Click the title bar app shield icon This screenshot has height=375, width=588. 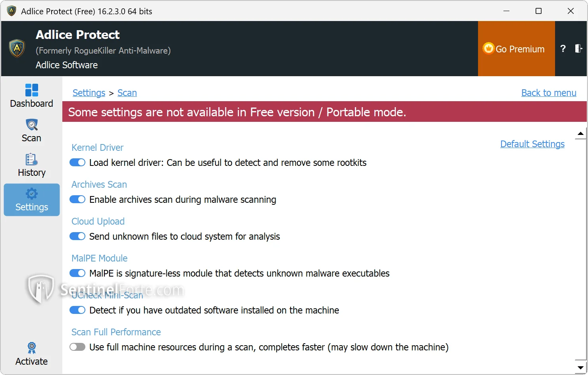point(12,11)
